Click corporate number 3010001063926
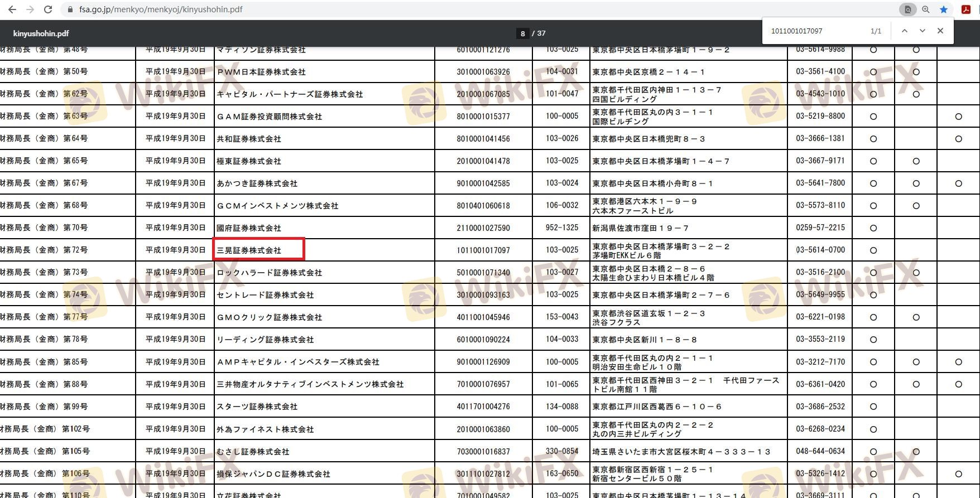The image size is (980, 498). pos(483,72)
